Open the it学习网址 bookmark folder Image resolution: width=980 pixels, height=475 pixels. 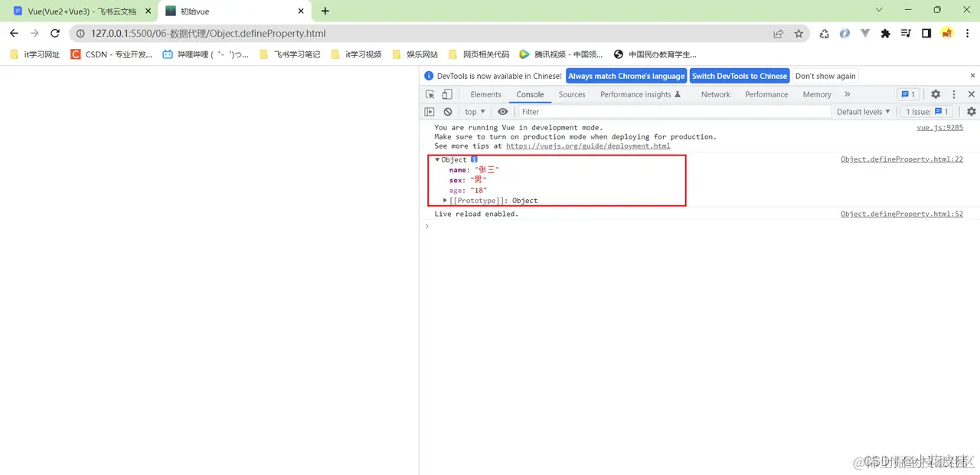(x=34, y=54)
